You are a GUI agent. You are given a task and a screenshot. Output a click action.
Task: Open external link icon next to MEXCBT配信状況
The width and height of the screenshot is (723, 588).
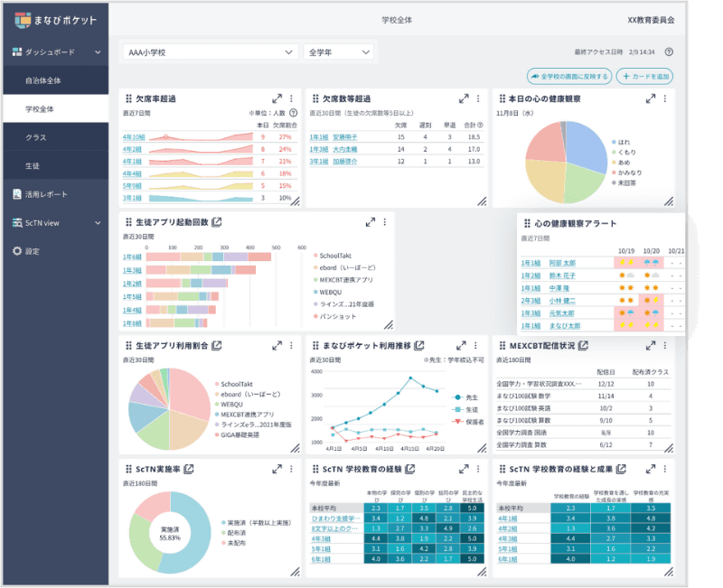point(583,345)
